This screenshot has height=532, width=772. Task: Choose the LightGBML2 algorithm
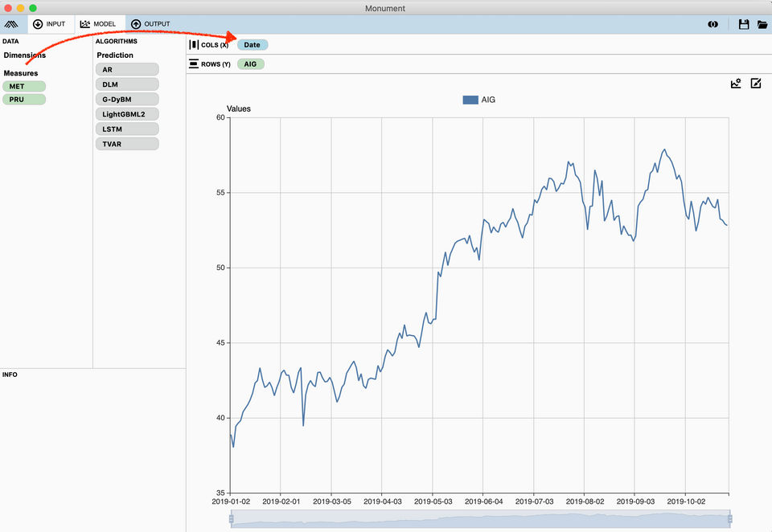tap(127, 114)
